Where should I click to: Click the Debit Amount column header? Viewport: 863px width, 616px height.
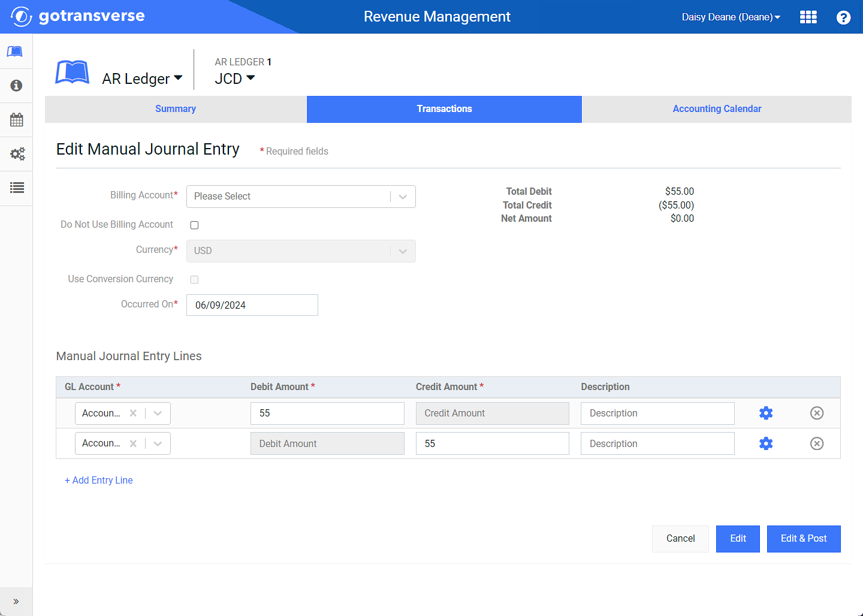point(282,387)
